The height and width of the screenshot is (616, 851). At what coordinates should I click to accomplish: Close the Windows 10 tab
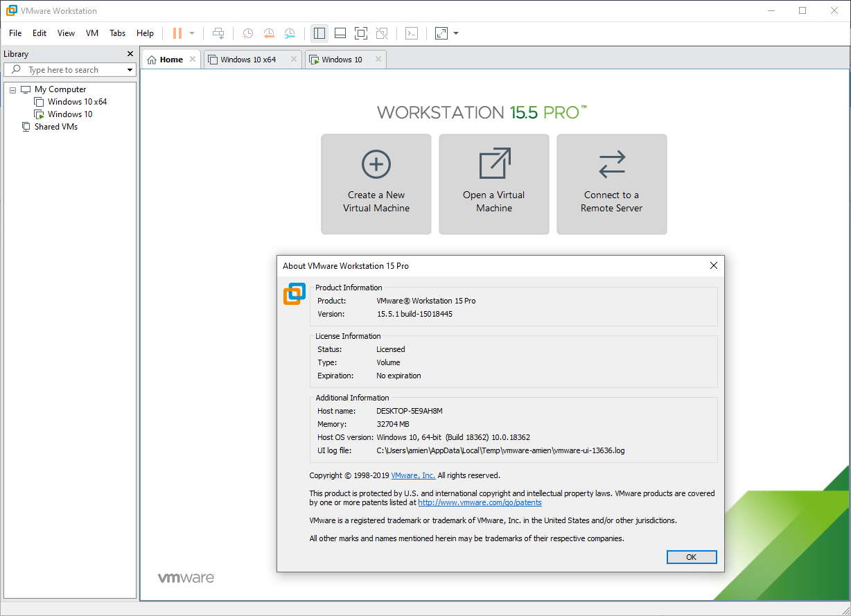tap(378, 60)
